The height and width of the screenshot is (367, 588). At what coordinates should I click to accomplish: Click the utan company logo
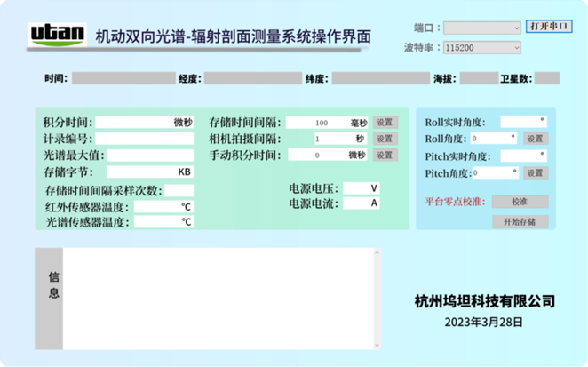pyautogui.click(x=58, y=35)
